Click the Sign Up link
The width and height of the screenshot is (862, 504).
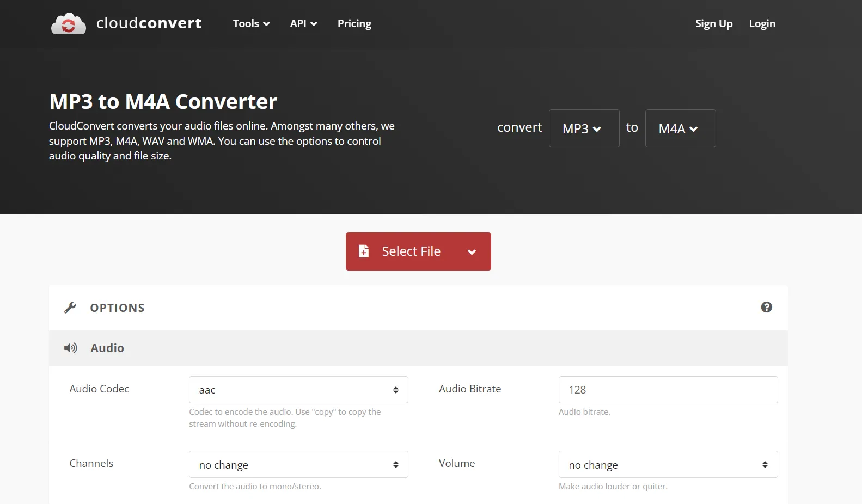[x=713, y=24]
